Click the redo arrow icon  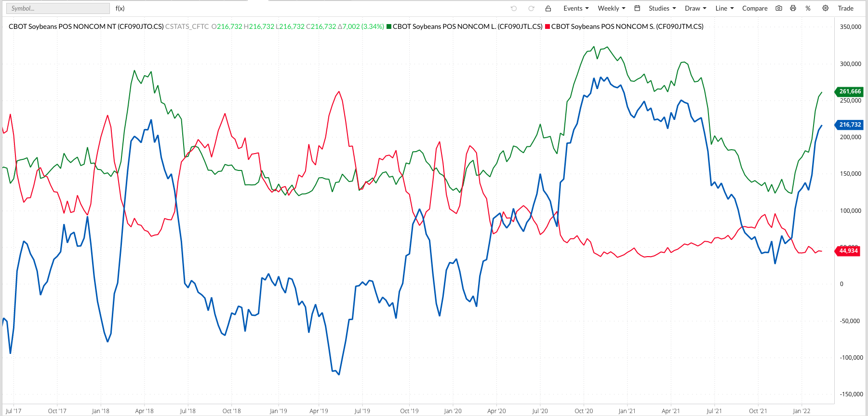531,8
